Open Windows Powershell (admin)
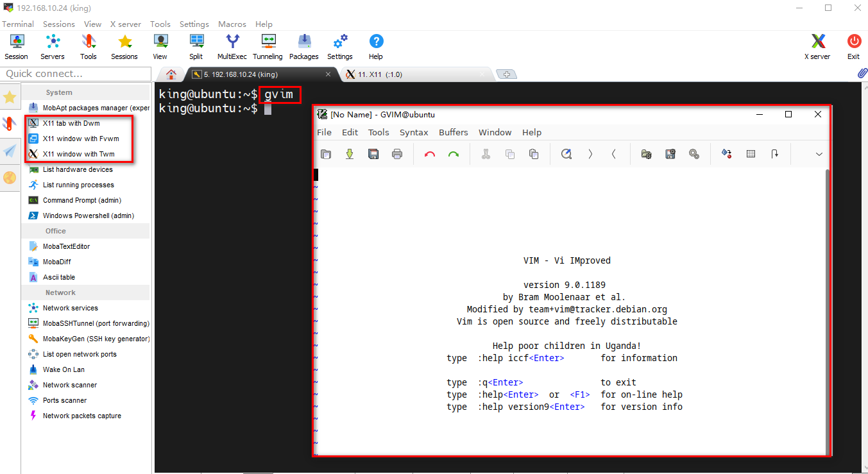 (89, 216)
